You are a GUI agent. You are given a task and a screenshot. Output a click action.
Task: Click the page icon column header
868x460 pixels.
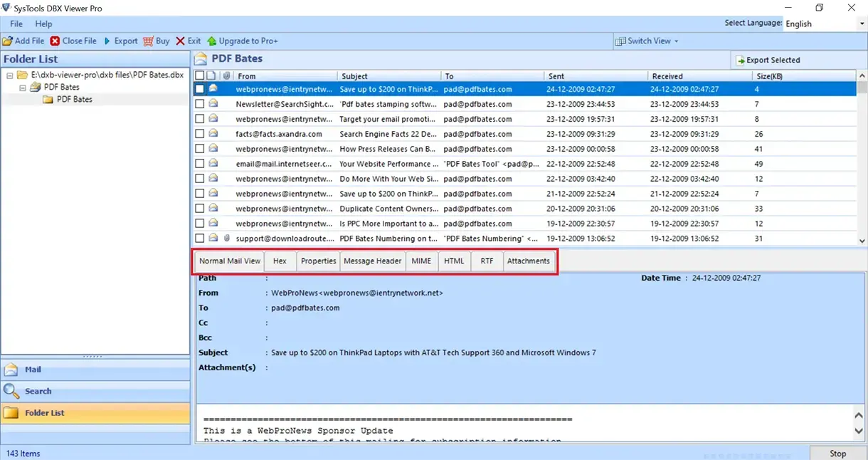(211, 75)
